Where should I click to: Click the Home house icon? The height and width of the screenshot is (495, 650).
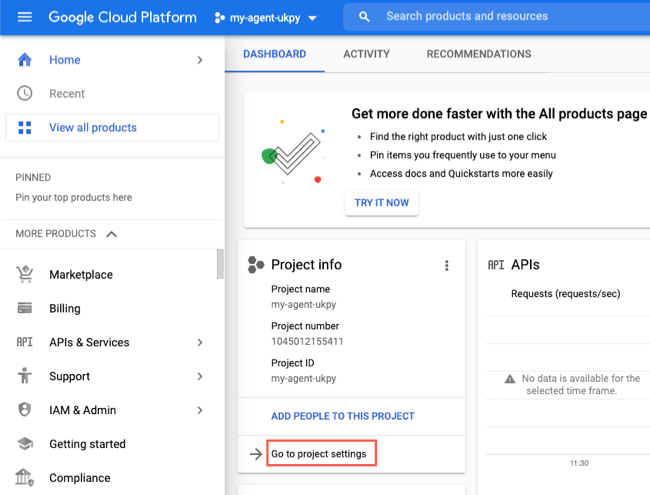point(25,60)
